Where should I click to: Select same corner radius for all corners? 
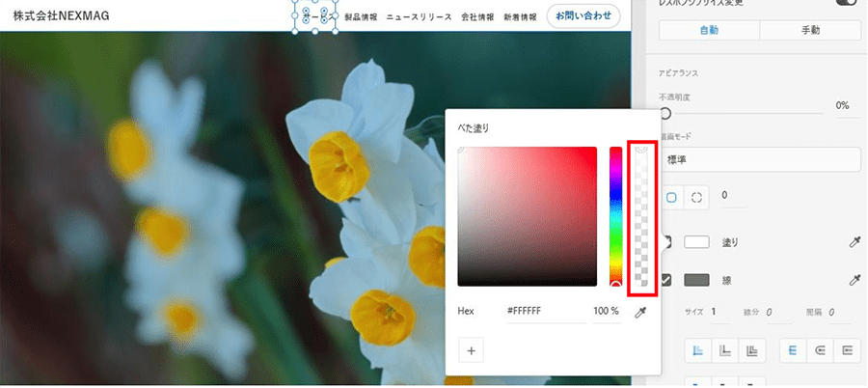click(671, 197)
